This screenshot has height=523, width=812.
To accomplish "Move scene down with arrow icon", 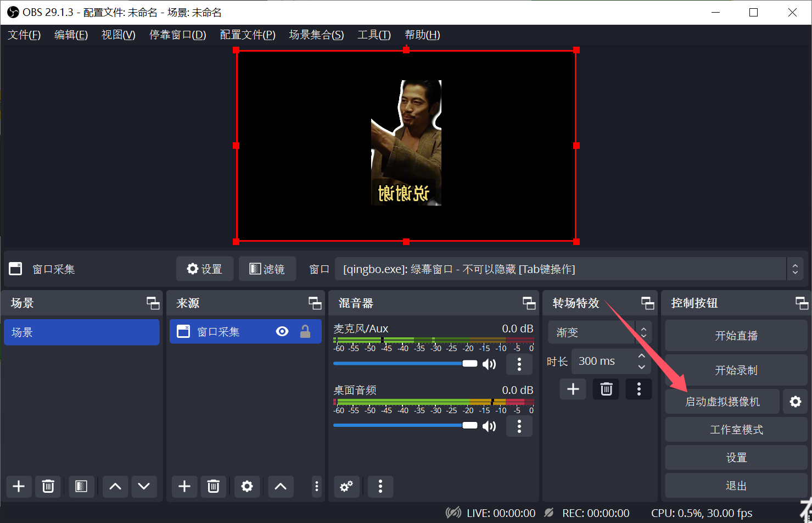I will click(x=144, y=486).
